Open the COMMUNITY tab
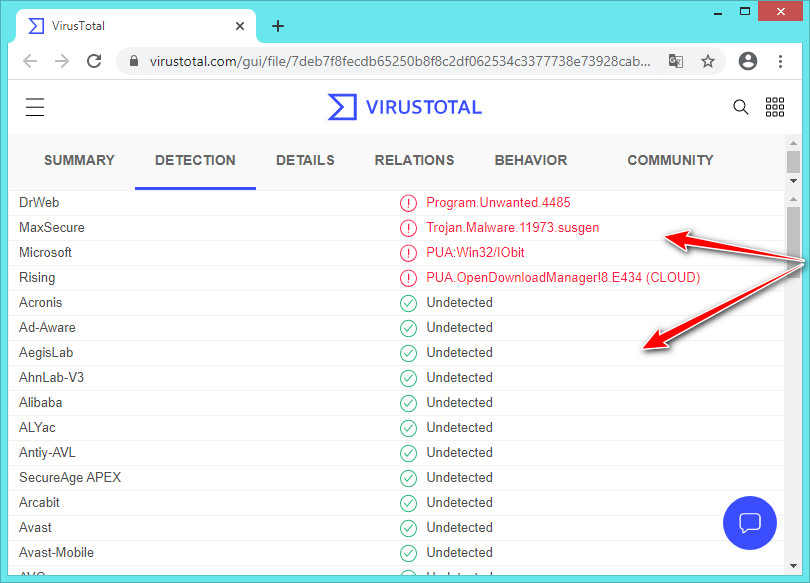 click(671, 161)
